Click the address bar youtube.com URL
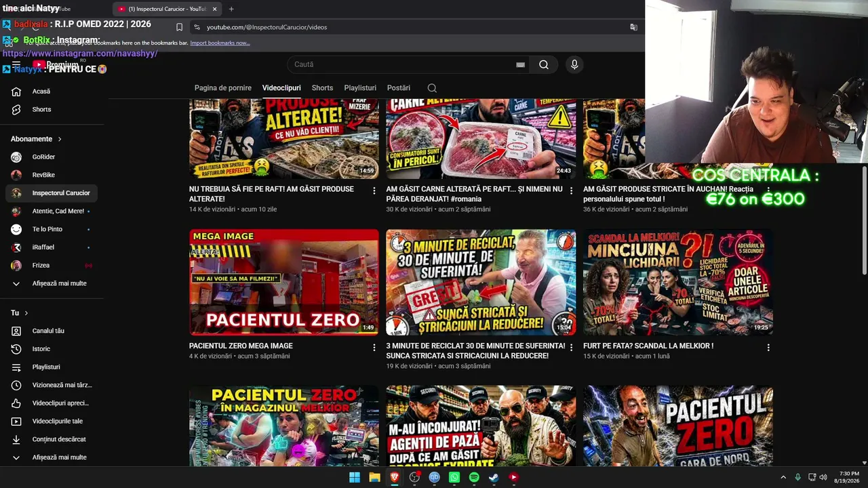The width and height of the screenshot is (868, 488). coord(267,27)
